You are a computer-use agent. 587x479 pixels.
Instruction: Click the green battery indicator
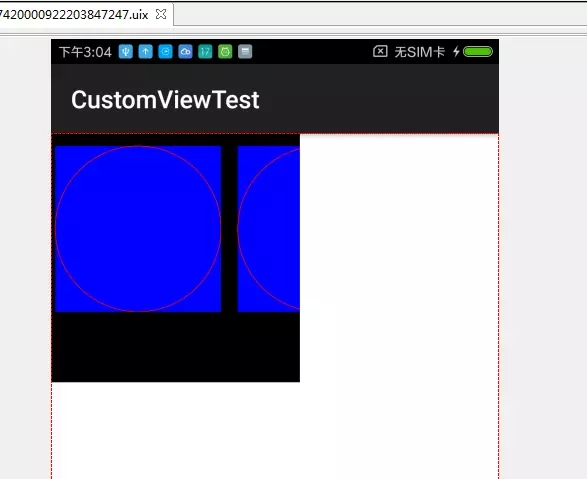478,52
